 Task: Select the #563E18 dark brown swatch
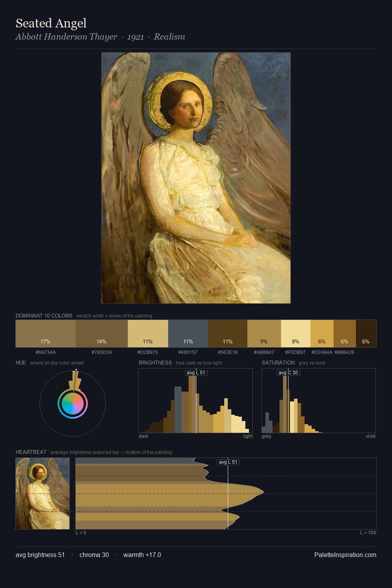pos(228,334)
